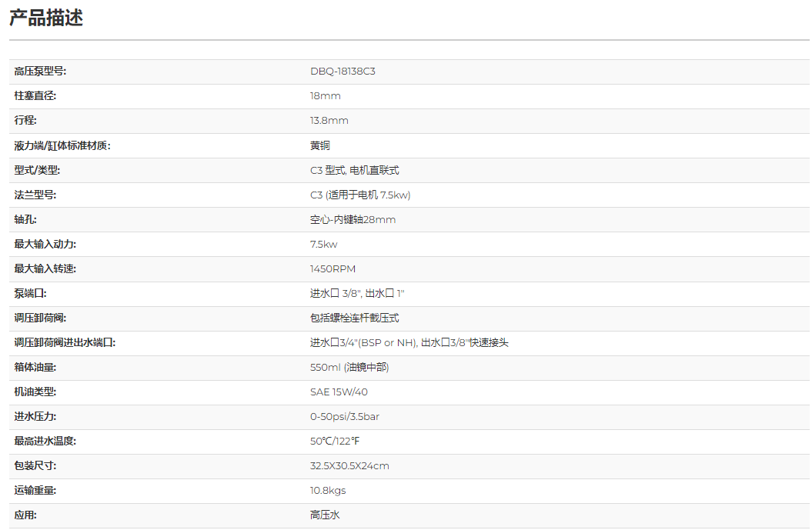Click the 法兰型号 row label

(x=35, y=195)
